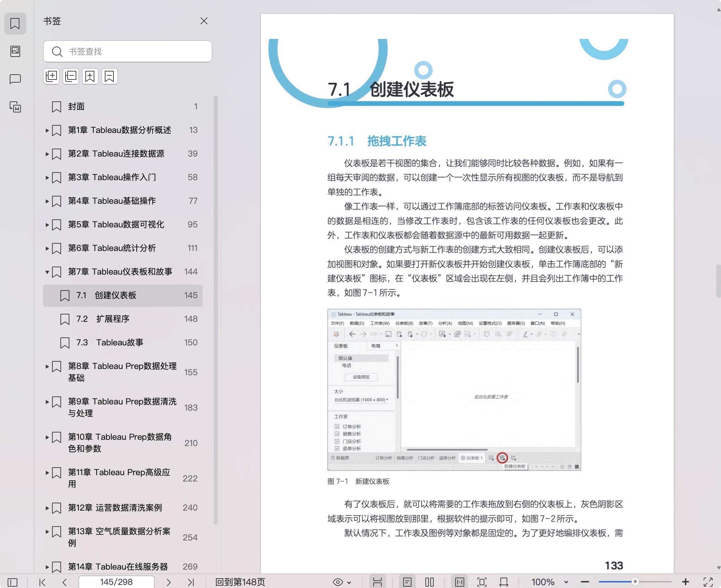
Task: Click the Figure 7-1 Tableau screenshot image
Action: (454, 389)
